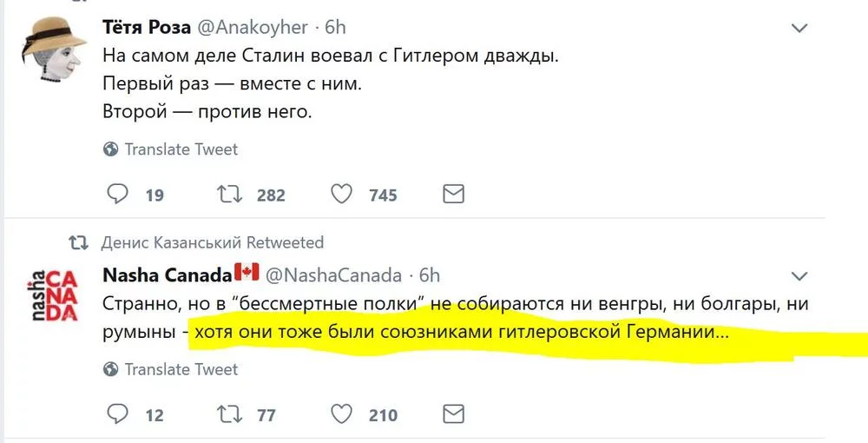
Task: Reply to Тётя Роза's tweet
Action: coord(118,194)
